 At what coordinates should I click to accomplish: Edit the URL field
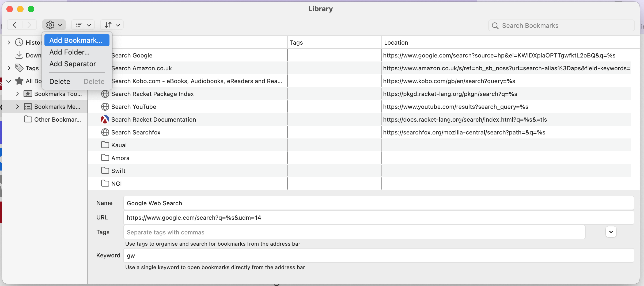(378, 218)
